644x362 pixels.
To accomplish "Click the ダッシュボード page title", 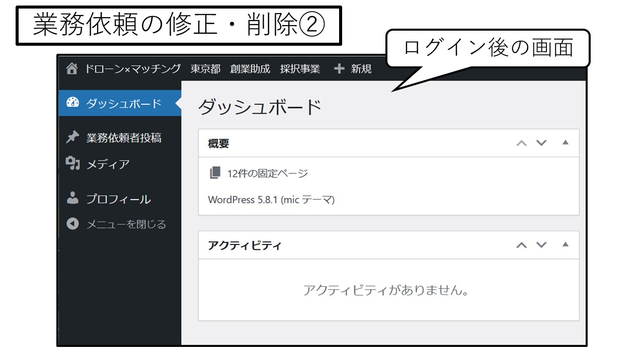I will [x=259, y=107].
